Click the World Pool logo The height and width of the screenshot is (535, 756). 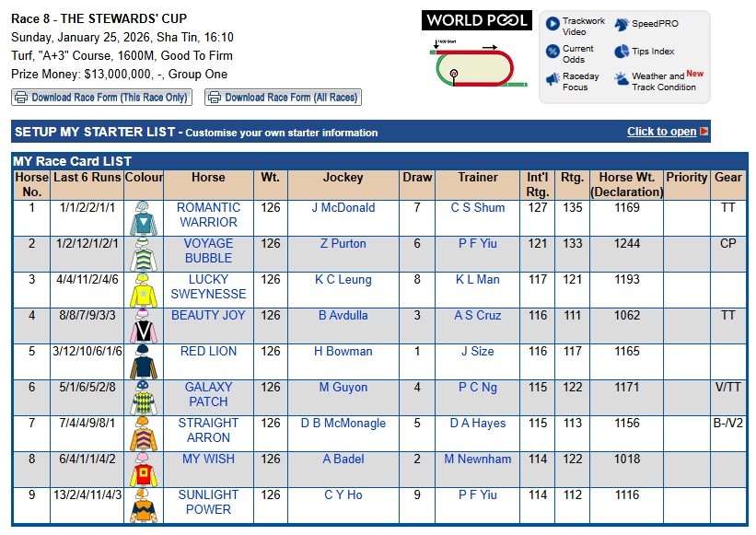(476, 20)
